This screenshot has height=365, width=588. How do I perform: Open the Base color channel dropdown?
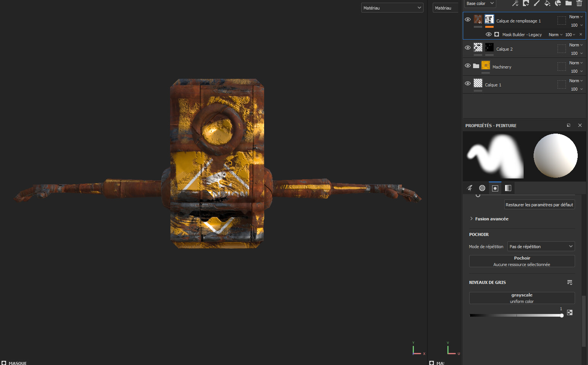[x=480, y=3]
